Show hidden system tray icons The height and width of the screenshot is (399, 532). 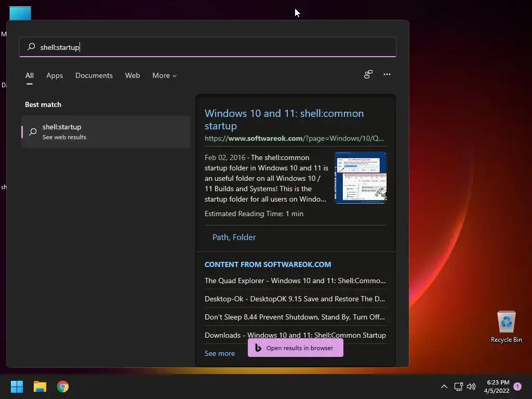[x=444, y=387]
